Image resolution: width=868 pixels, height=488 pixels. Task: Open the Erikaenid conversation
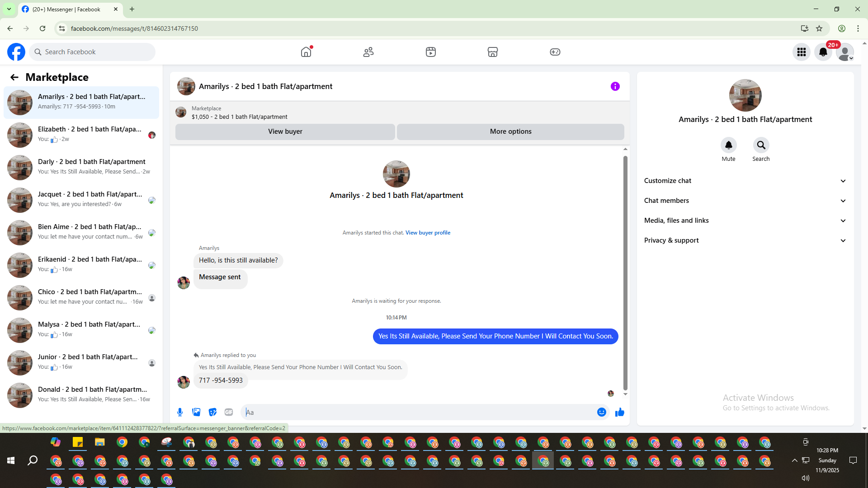pyautogui.click(x=81, y=265)
